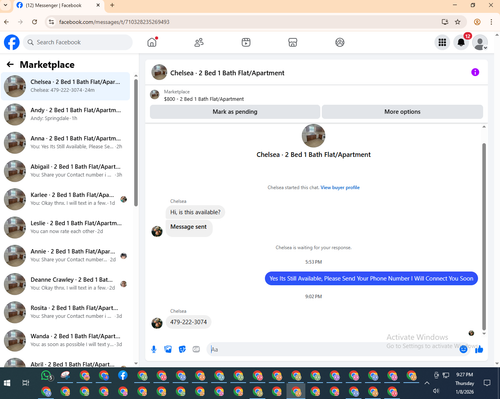Open a new browser tab
Viewport: 500px width, 399px height.
click(x=112, y=5)
